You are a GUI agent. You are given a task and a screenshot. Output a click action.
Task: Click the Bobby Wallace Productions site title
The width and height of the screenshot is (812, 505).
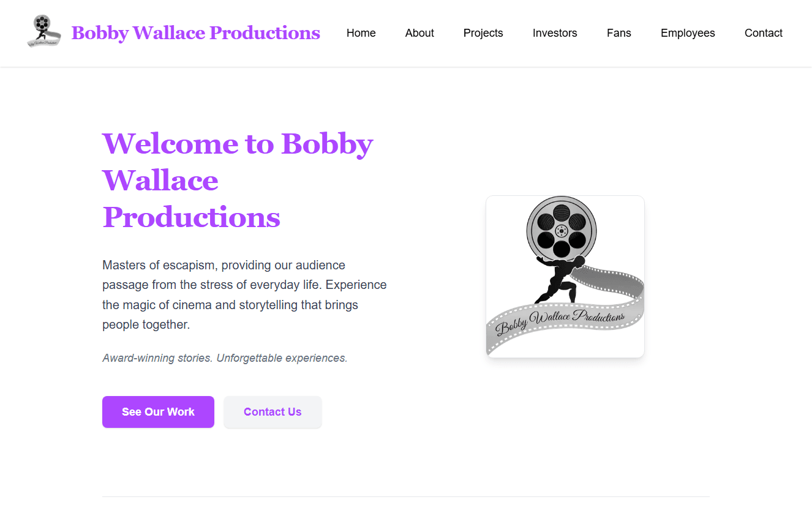pyautogui.click(x=196, y=33)
